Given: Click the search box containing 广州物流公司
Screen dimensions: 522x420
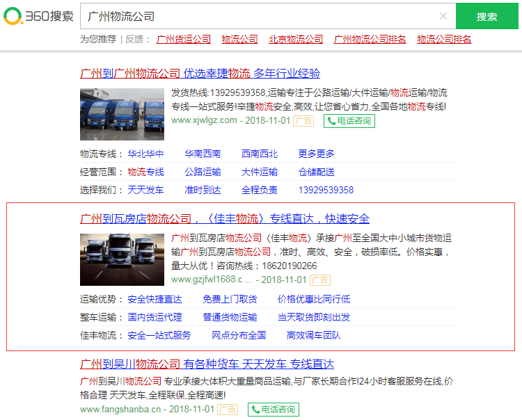Looking at the screenshot, I should 258,16.
